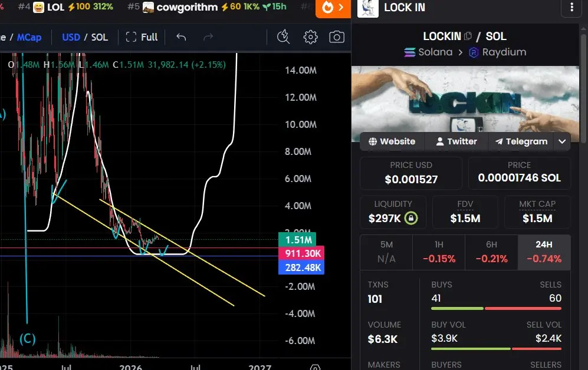Select the 1H timeframe tab
The image size is (588, 370).
(439, 252)
